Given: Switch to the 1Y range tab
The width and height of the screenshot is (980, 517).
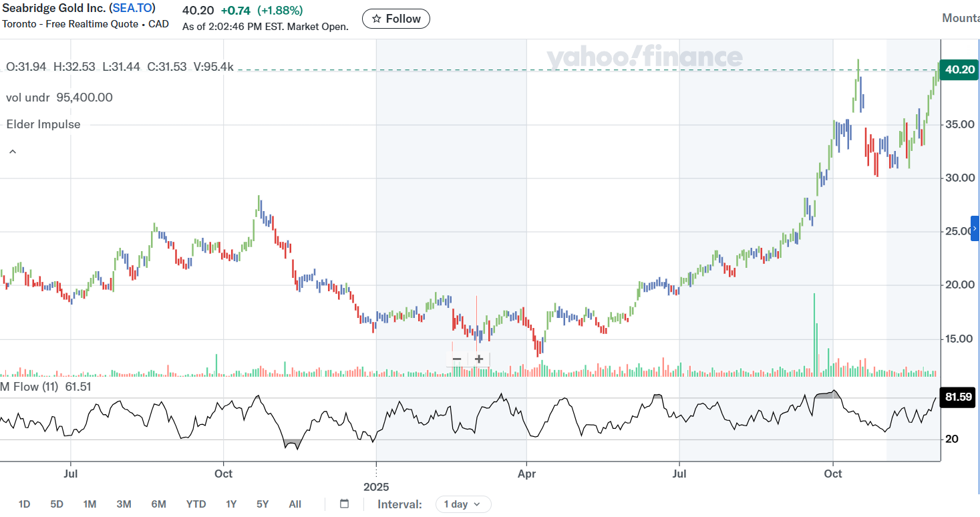Looking at the screenshot, I should coord(230,504).
